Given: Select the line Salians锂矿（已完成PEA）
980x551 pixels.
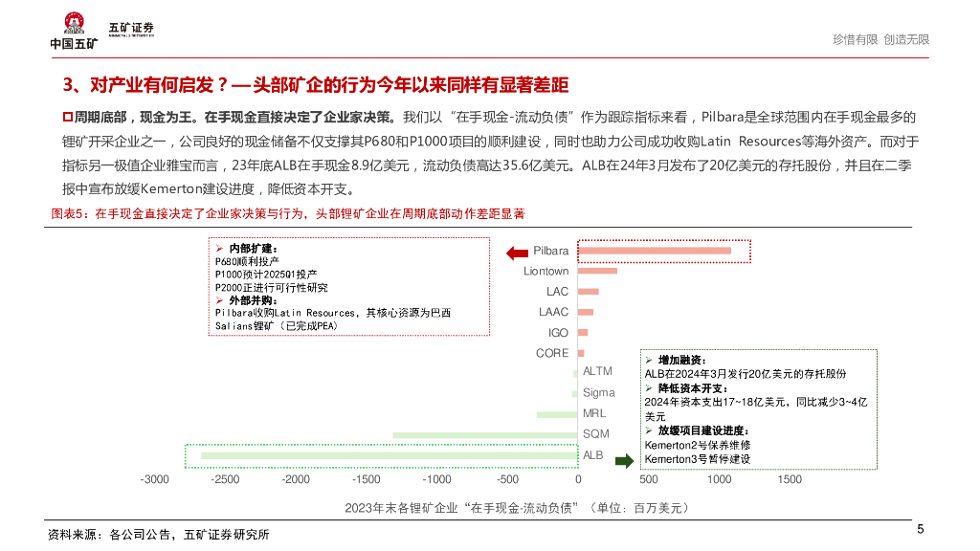Looking at the screenshot, I should click(x=277, y=326).
